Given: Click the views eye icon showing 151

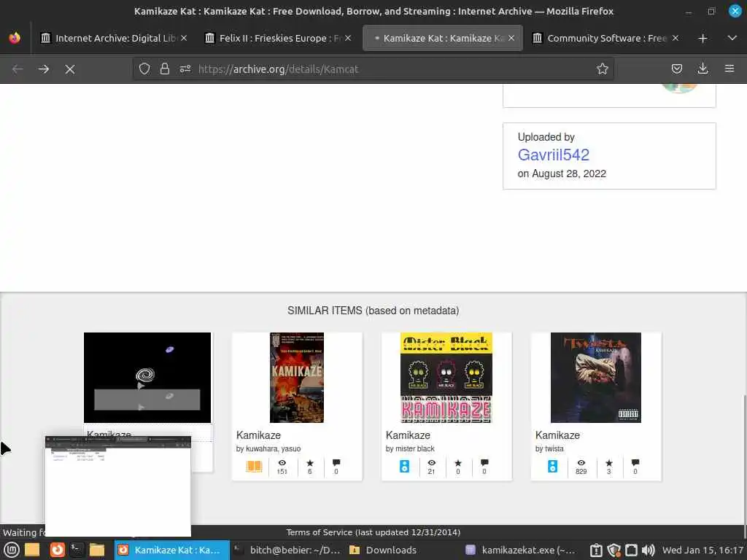Looking at the screenshot, I should [x=282, y=462].
